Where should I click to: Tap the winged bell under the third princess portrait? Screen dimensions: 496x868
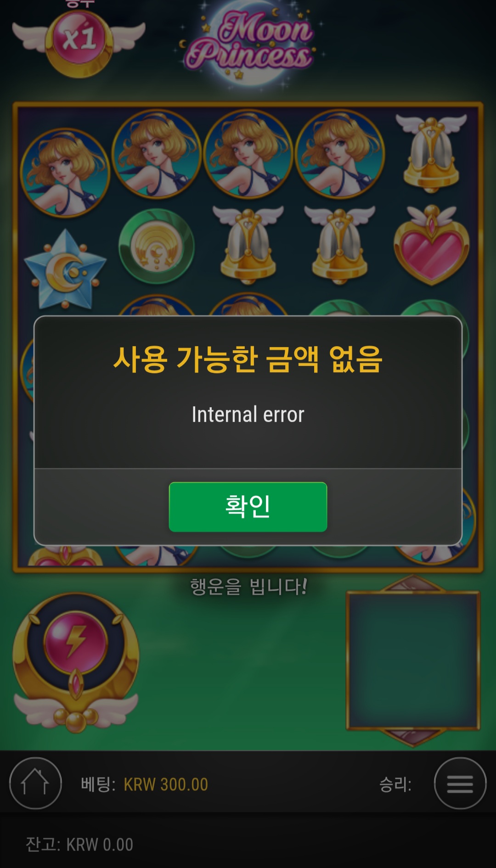coord(248,246)
